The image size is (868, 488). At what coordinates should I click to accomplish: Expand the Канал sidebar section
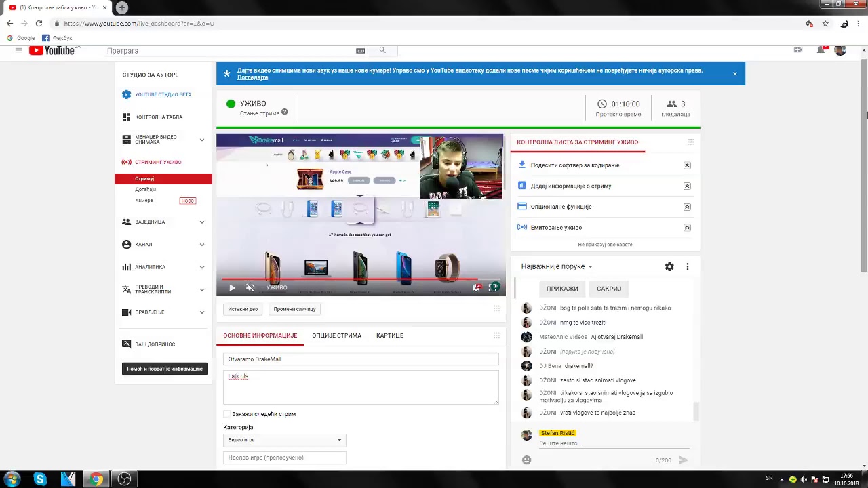click(x=201, y=245)
